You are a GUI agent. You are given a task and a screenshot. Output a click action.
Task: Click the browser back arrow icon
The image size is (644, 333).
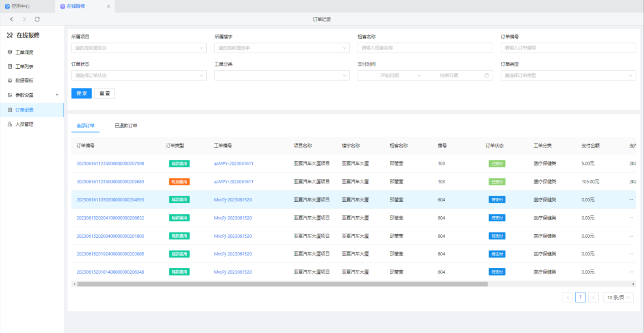(12, 19)
